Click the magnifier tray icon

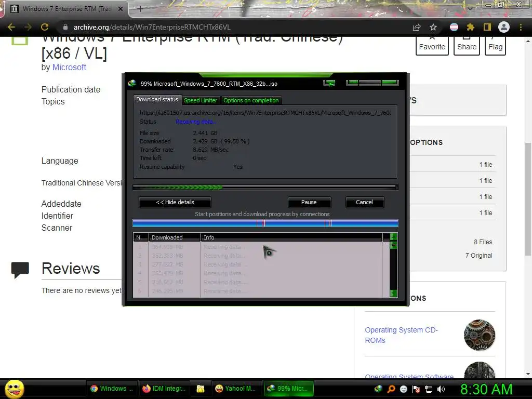[391, 389]
